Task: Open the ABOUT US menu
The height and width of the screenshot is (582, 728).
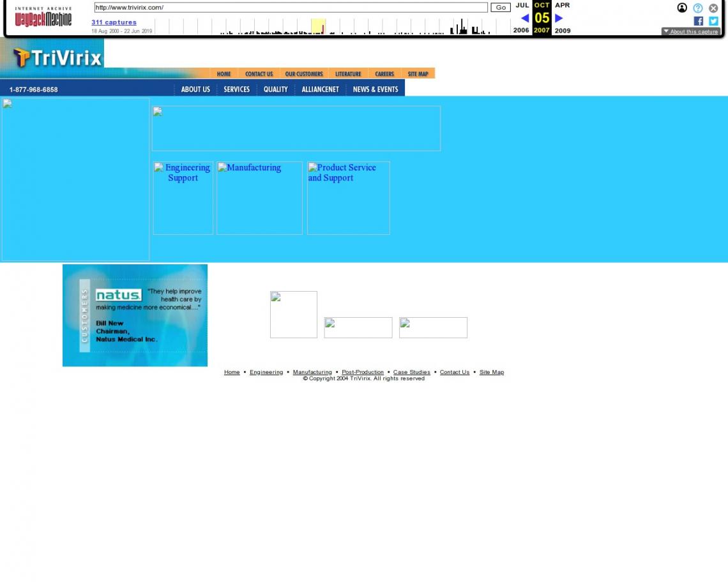Action: pos(195,89)
